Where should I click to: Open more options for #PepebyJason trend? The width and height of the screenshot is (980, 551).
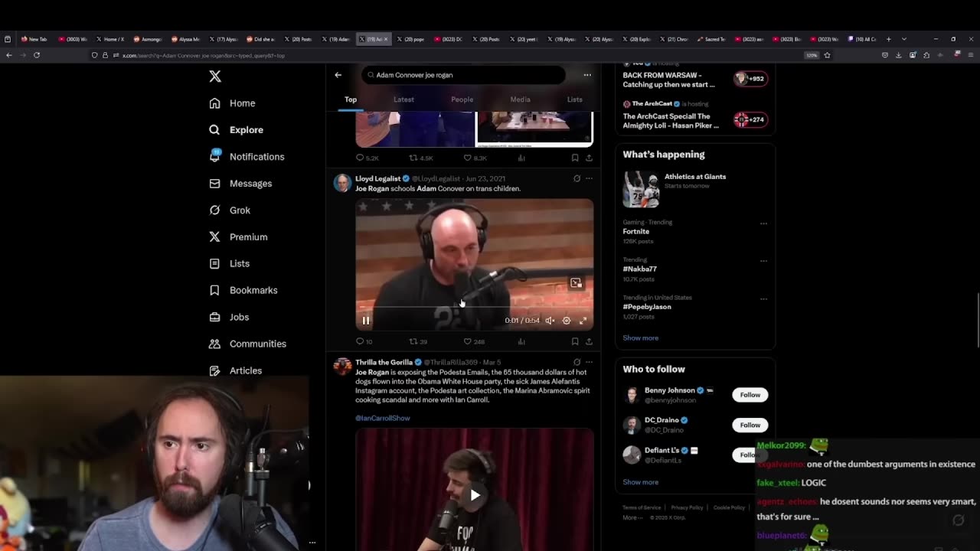point(763,298)
